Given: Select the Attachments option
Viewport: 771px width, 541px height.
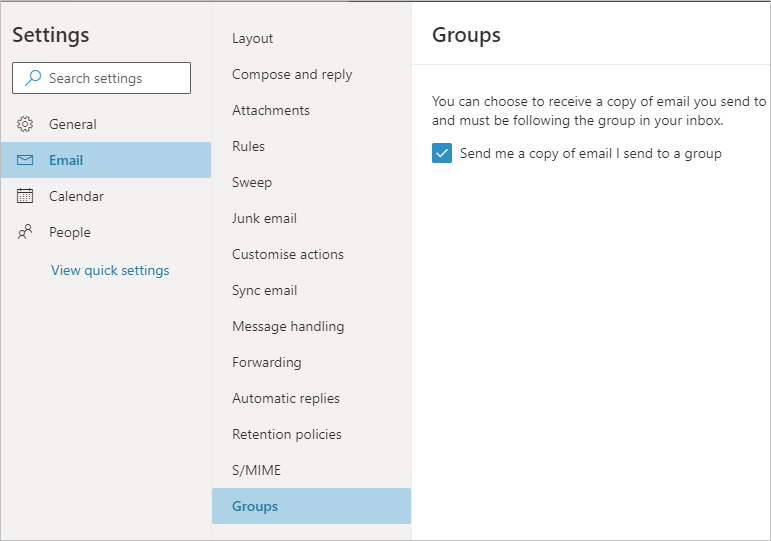Looking at the screenshot, I should click(271, 110).
